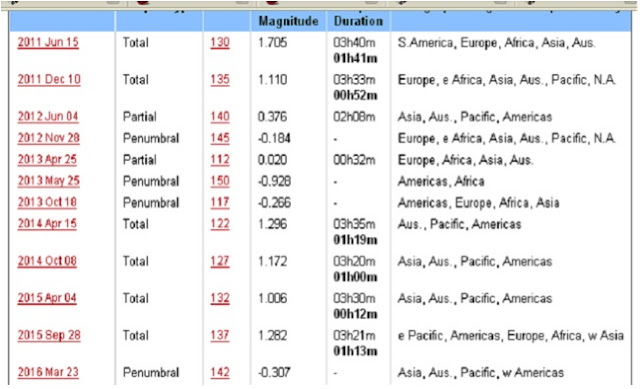Select the bold duration 00h12m
Viewport: 640px width, 389px height.
[355, 314]
